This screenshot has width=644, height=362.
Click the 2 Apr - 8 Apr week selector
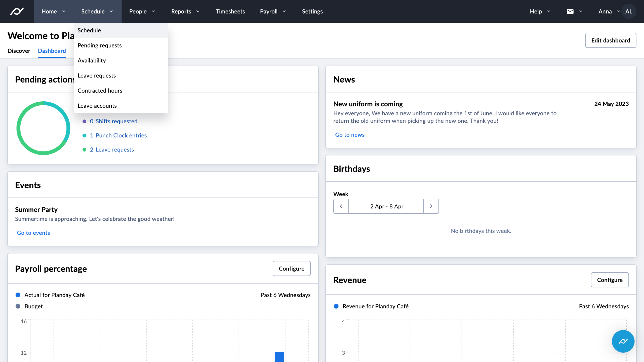(x=386, y=206)
